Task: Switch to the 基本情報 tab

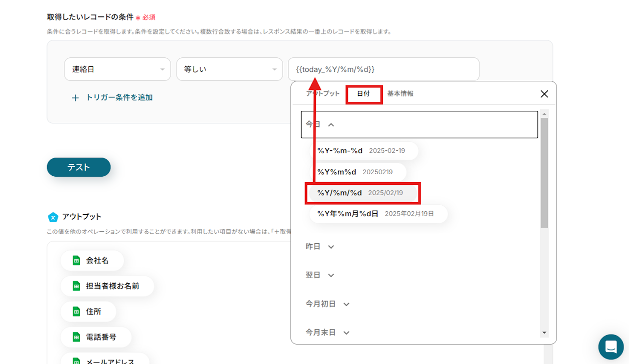Action: pyautogui.click(x=400, y=94)
